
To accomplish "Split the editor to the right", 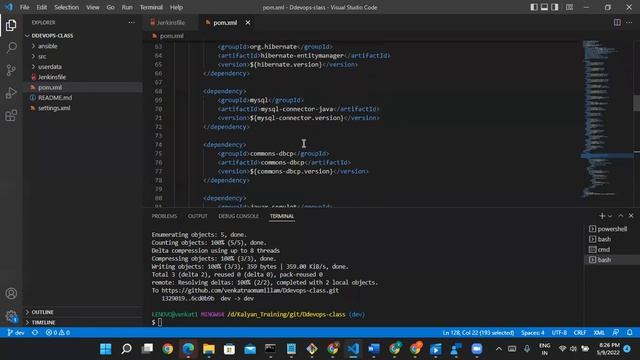I will tap(617, 22).
